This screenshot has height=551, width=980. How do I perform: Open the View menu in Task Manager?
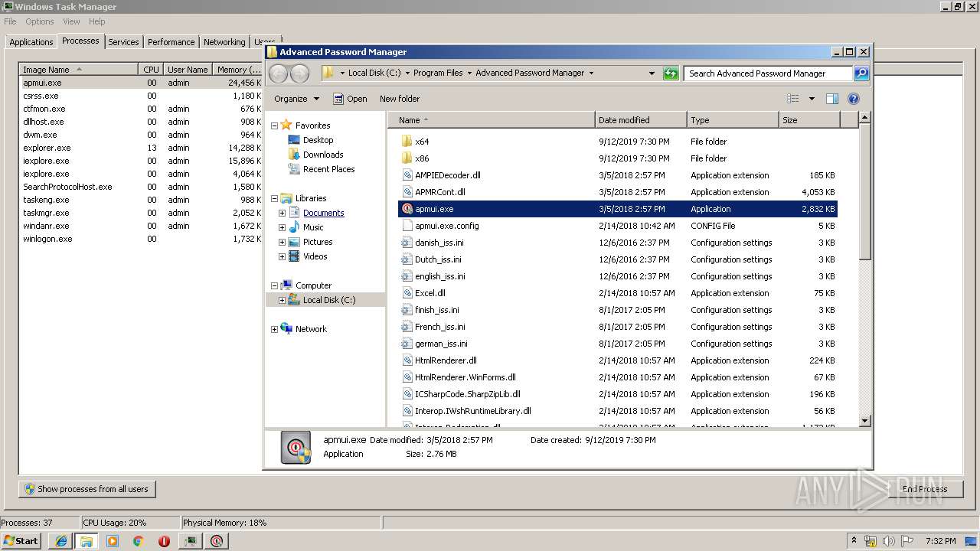click(x=71, y=21)
